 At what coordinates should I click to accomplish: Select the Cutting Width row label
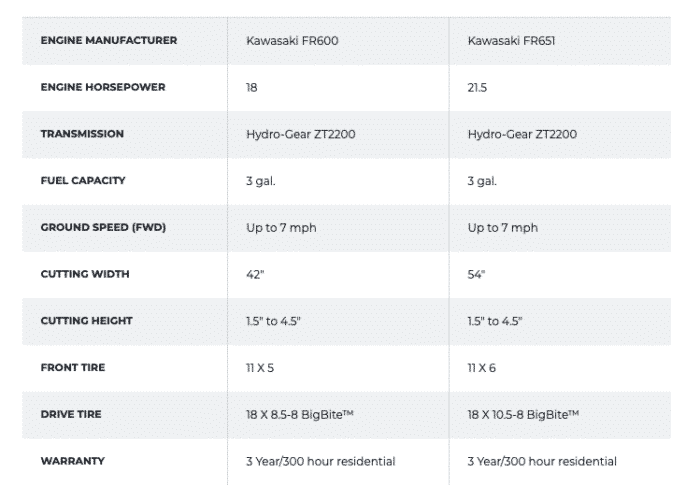pyautogui.click(x=85, y=274)
